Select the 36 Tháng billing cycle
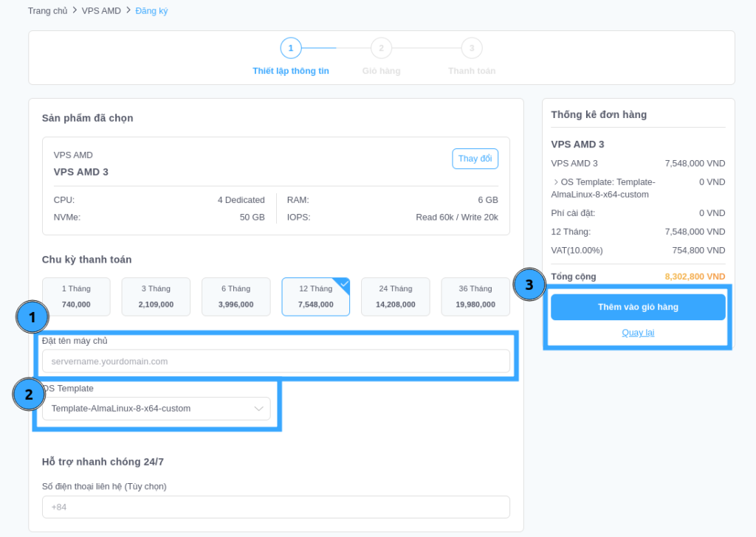The image size is (756, 537). coord(475,297)
